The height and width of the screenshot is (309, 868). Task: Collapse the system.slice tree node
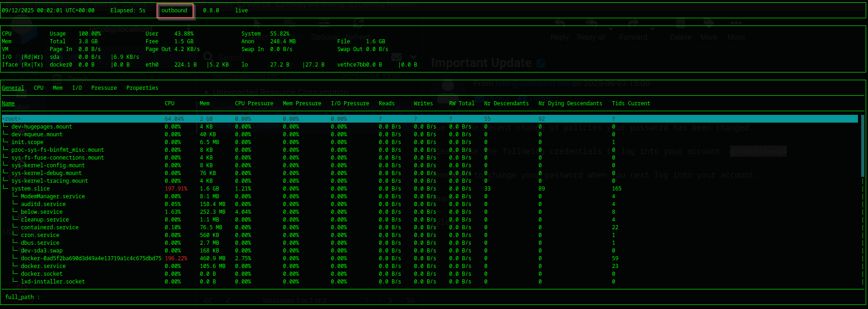click(x=5, y=188)
